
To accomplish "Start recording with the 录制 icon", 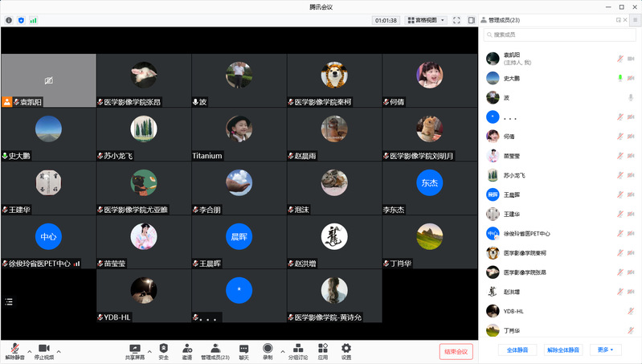I will click(268, 350).
